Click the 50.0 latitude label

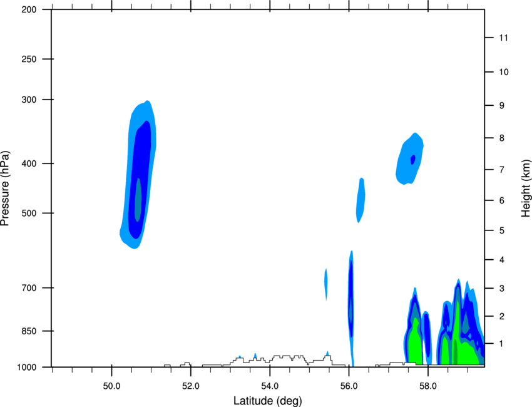pyautogui.click(x=111, y=386)
